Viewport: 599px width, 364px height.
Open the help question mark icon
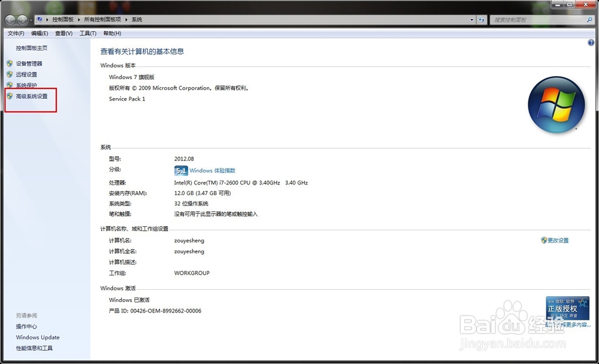coord(591,43)
